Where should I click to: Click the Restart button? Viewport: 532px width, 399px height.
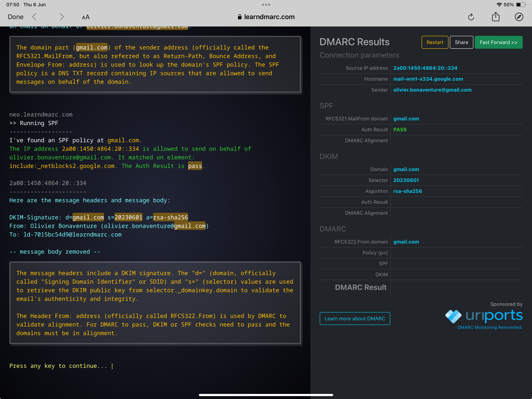[x=435, y=42]
